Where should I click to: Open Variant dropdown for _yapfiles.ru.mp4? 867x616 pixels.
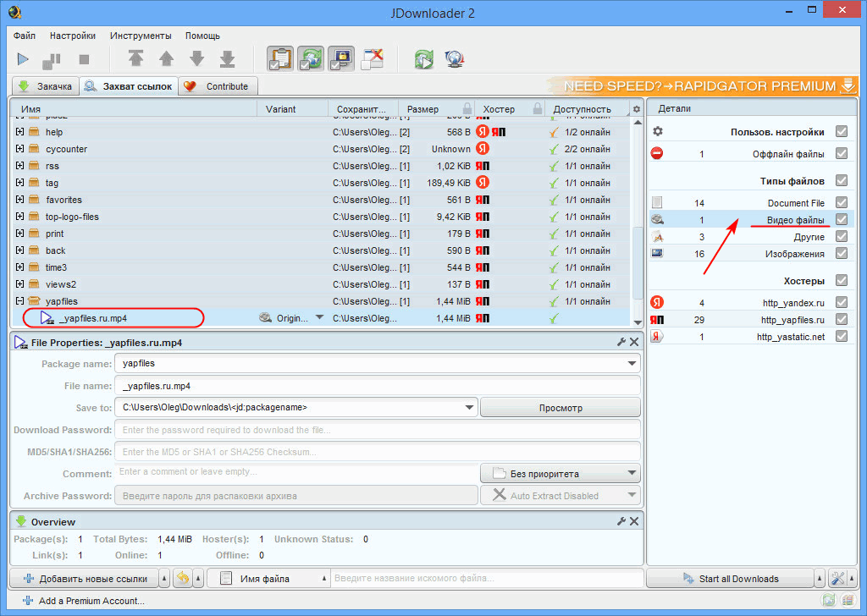click(319, 317)
